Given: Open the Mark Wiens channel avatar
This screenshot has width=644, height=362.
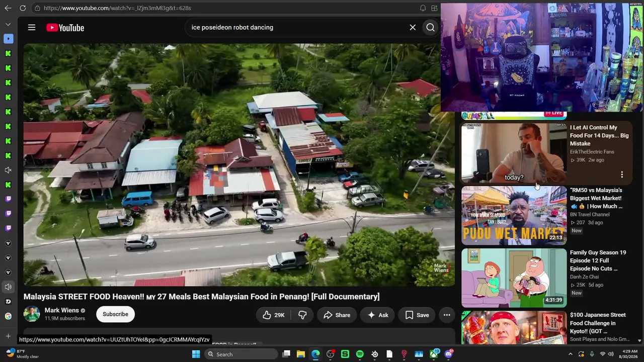Looking at the screenshot, I should (x=32, y=314).
